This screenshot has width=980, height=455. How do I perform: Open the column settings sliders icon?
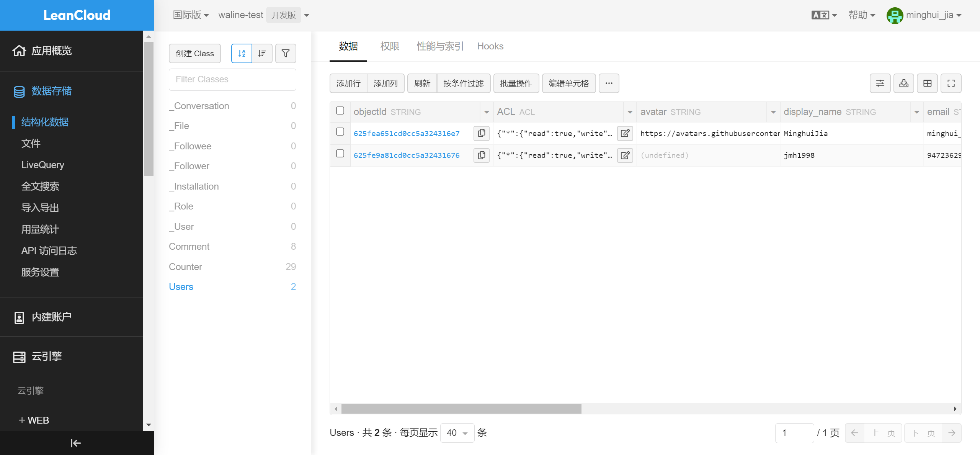[880, 83]
